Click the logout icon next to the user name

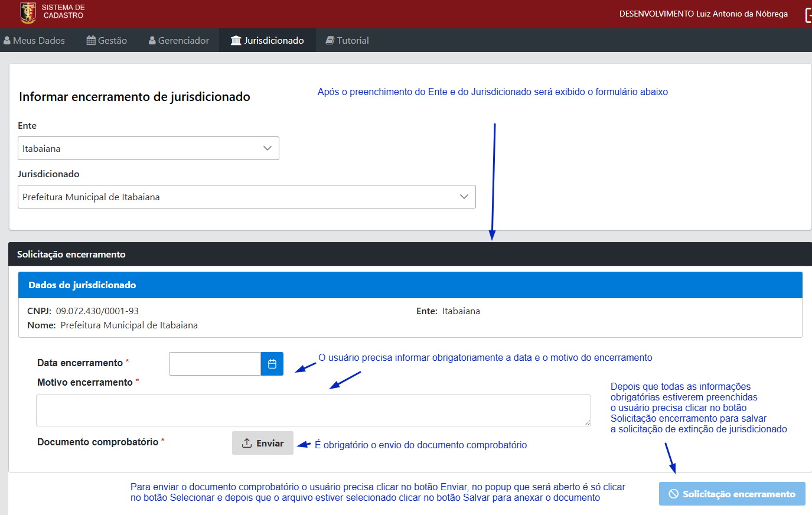pyautogui.click(x=808, y=15)
